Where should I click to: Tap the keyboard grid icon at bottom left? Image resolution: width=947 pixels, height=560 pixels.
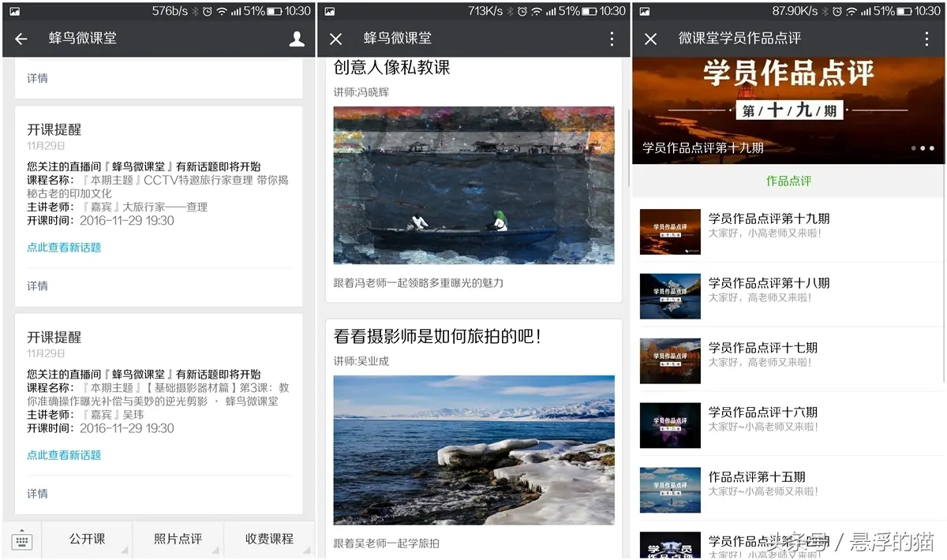point(21,539)
